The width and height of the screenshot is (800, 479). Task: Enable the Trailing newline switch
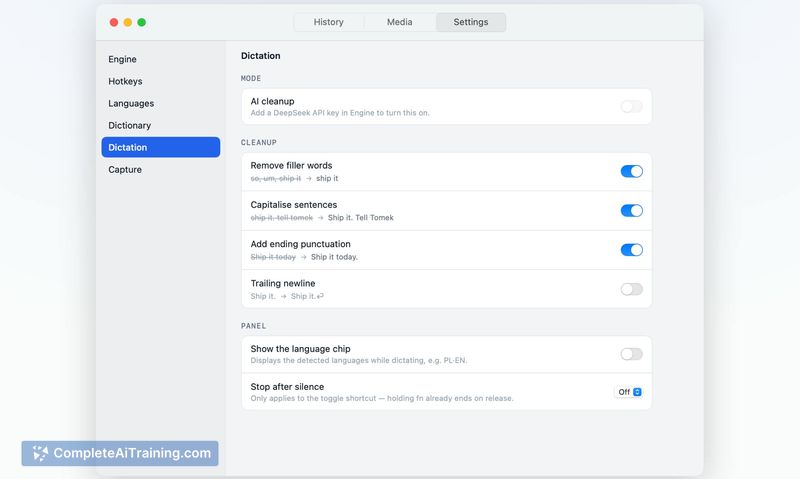pos(632,289)
